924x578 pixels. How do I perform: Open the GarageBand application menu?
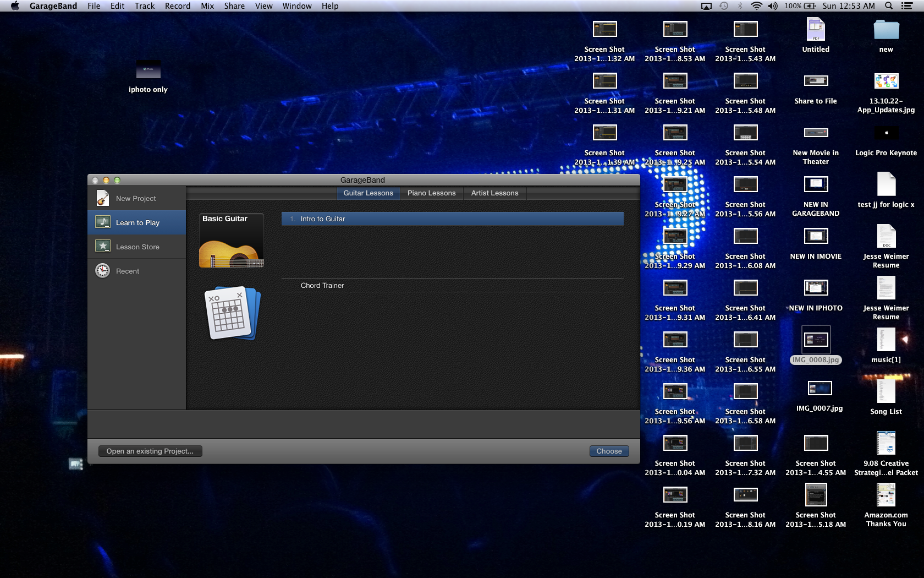53,6
